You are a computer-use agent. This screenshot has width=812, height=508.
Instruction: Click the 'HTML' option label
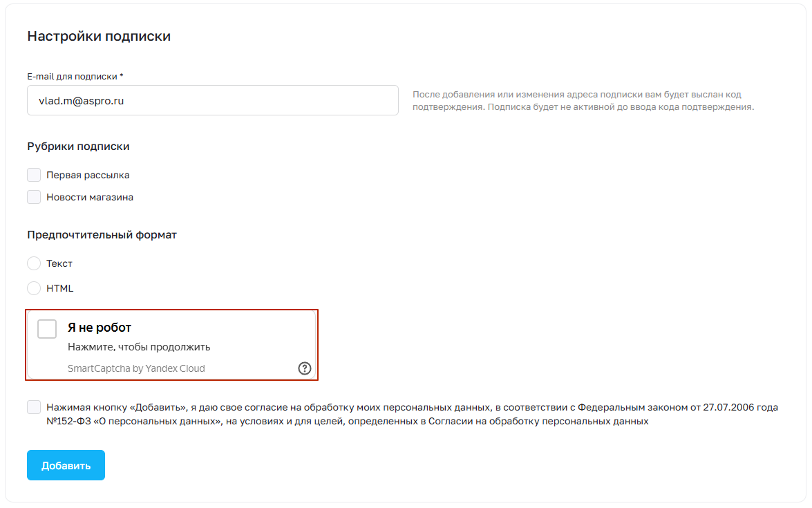coord(59,288)
